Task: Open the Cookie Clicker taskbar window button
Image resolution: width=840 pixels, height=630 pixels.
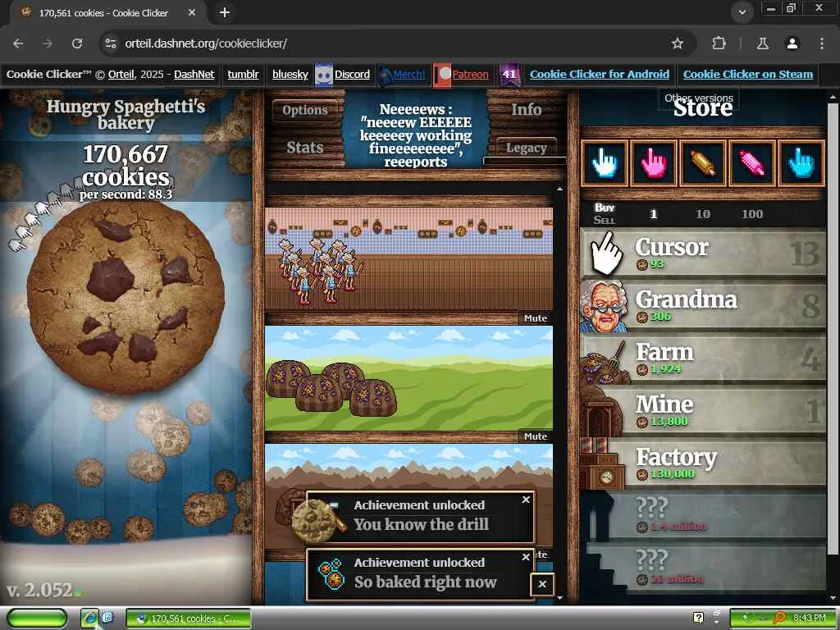Action: (x=189, y=619)
